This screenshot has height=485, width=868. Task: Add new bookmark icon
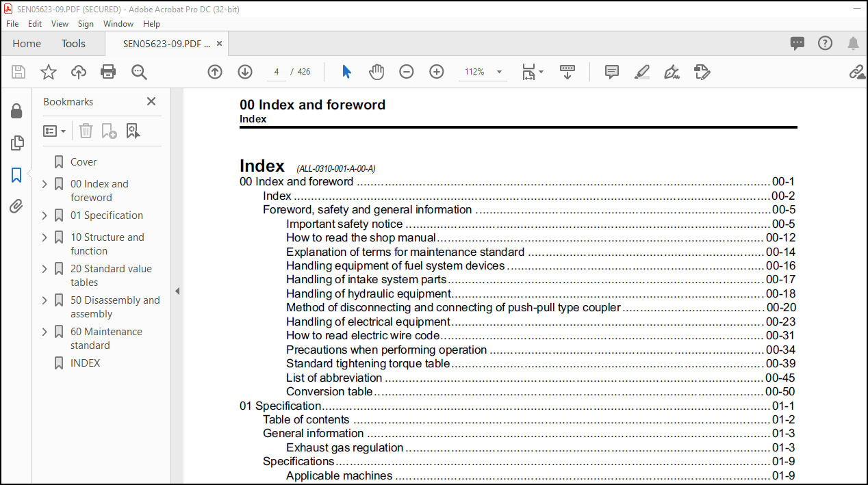coord(109,131)
